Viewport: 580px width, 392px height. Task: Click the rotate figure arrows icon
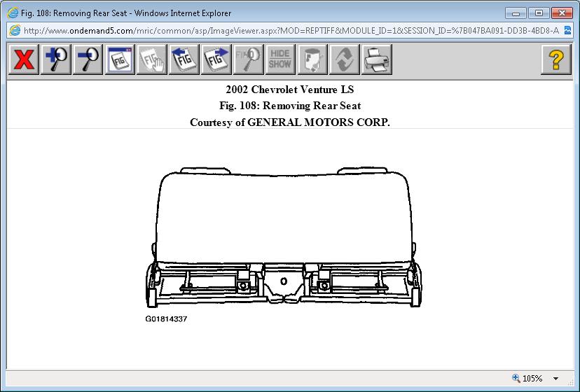coord(345,59)
